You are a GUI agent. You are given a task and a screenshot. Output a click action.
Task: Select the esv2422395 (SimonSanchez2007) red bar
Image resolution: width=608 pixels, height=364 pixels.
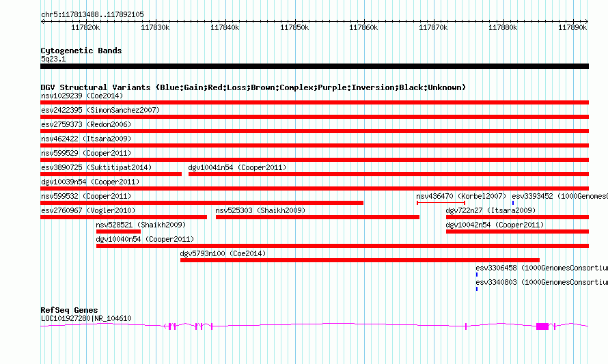click(x=314, y=117)
